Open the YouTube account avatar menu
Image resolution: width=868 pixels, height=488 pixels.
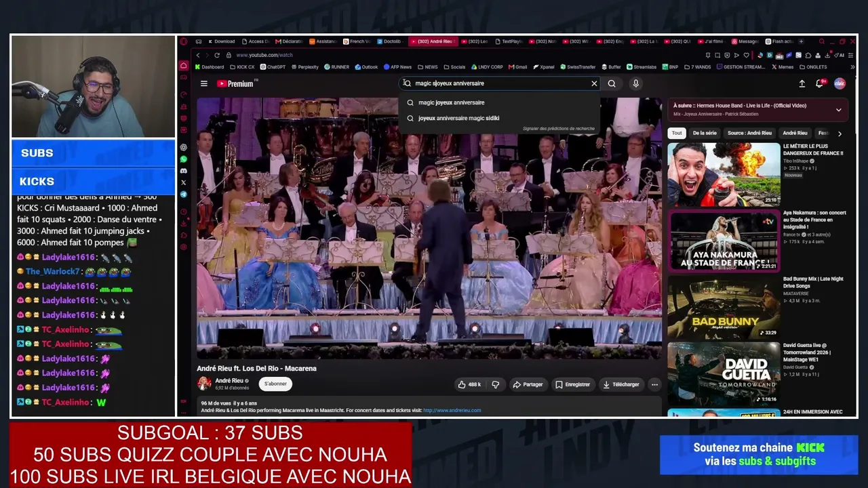840,83
